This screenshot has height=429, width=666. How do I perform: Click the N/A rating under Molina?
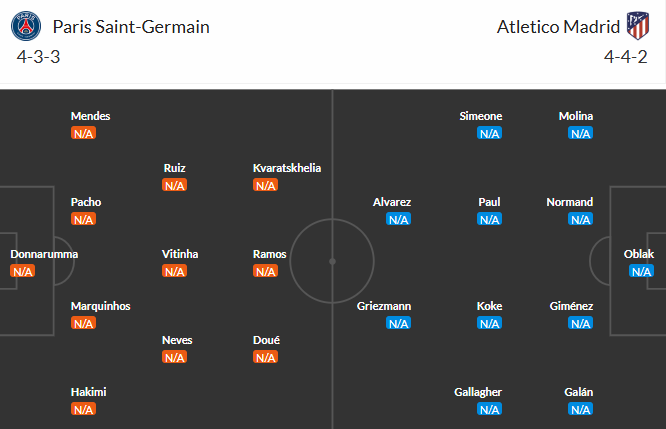pyautogui.click(x=581, y=133)
